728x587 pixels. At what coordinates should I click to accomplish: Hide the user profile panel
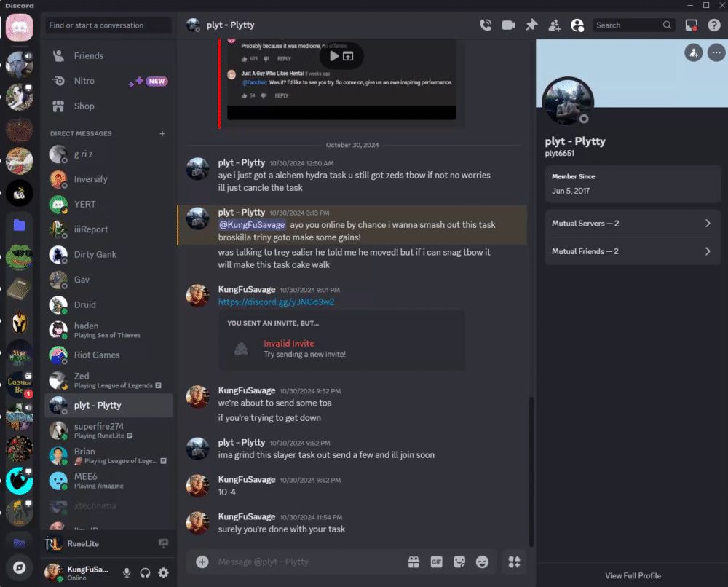tap(577, 25)
